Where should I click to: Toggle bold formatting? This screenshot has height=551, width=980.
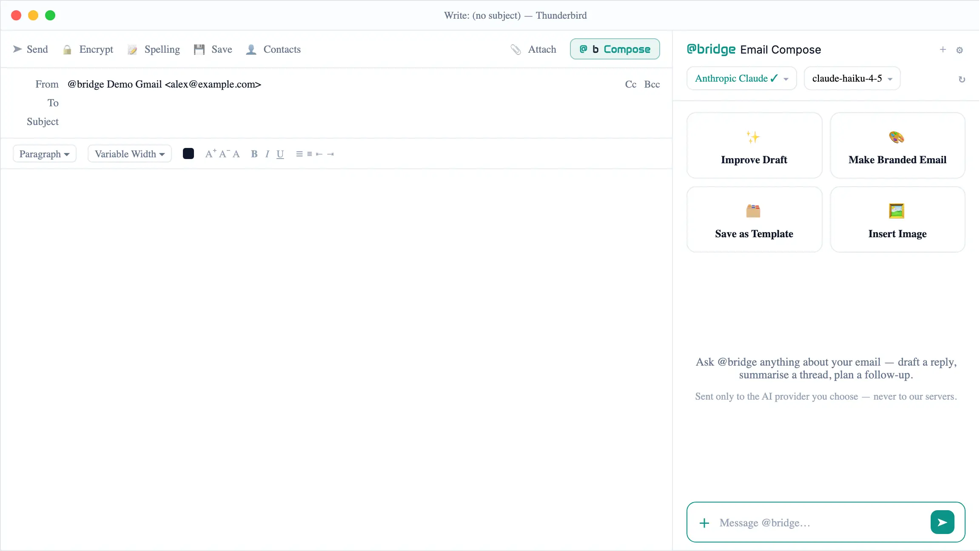[254, 154]
